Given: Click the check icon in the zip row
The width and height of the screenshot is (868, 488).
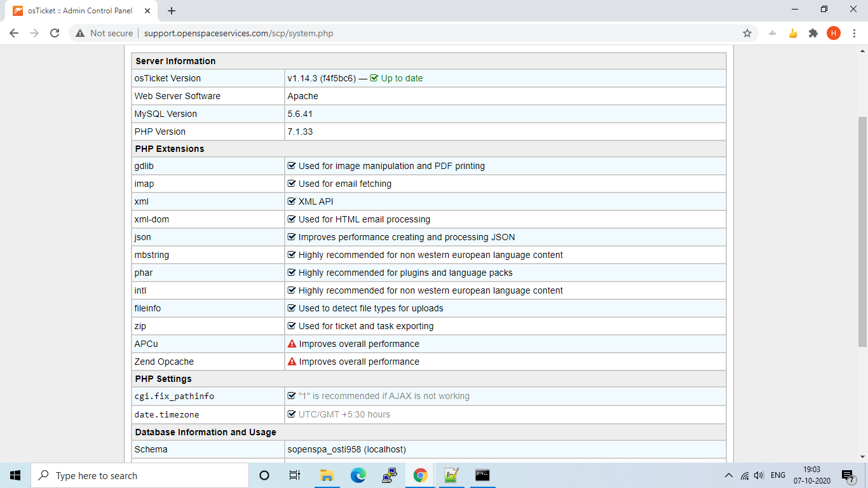Looking at the screenshot, I should pyautogui.click(x=292, y=326).
